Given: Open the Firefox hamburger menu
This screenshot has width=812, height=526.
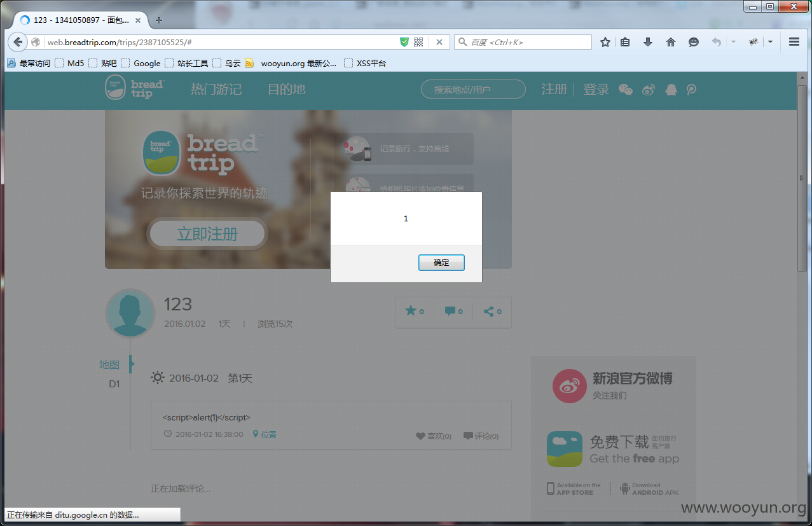Looking at the screenshot, I should (x=794, y=42).
